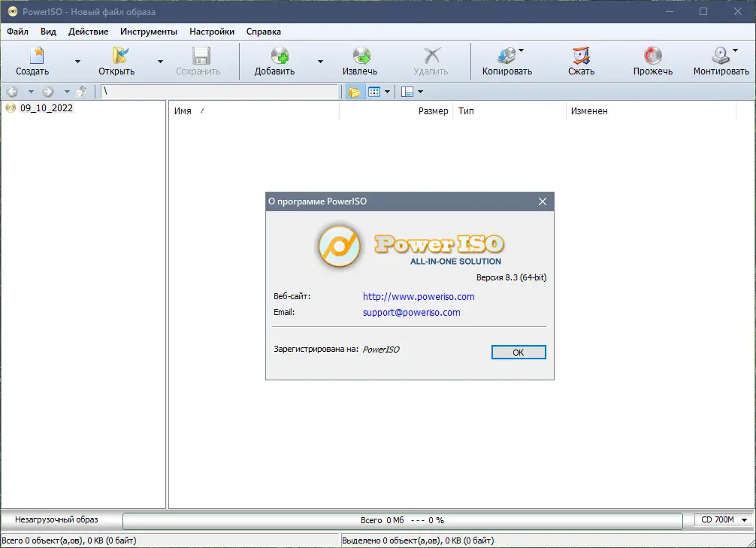Click the Добавить toolbar icon
Viewport: 756px width, 548px height.
[279, 56]
